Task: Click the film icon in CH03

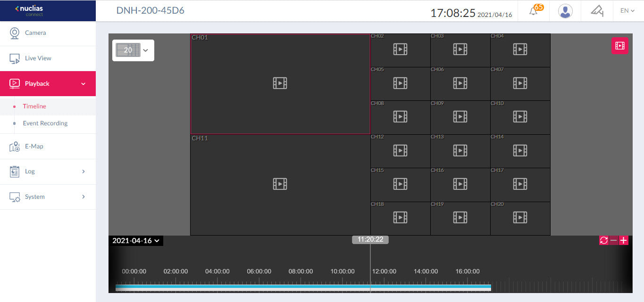Action: 460,49
